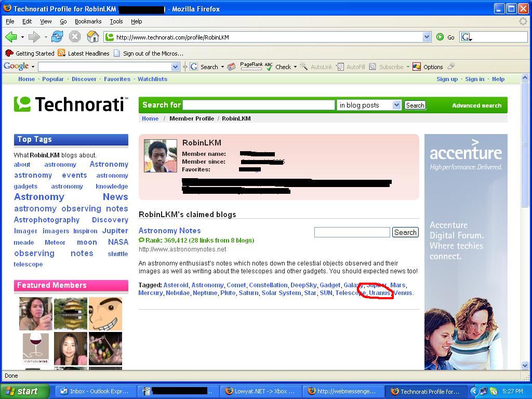Click the green Back arrow button
Image resolution: width=532 pixels, height=399 pixels.
(11, 37)
